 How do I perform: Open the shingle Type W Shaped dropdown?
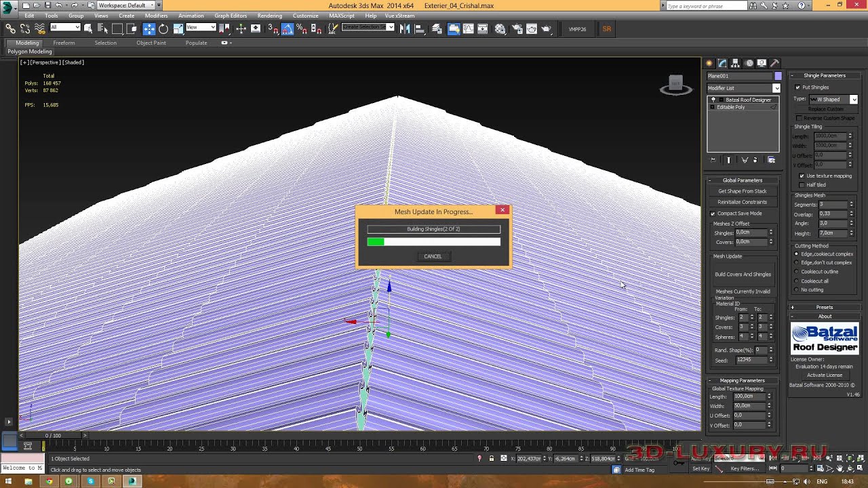[833, 100]
